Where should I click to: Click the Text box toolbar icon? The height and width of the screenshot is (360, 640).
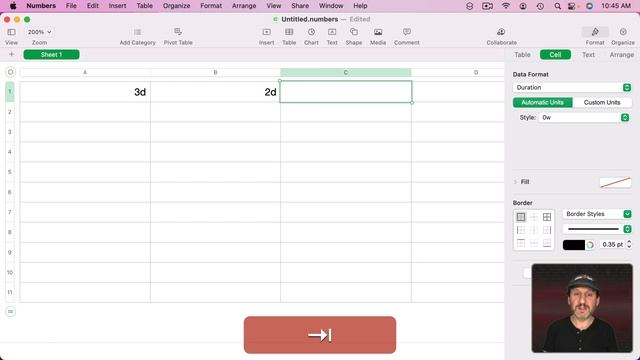click(x=332, y=32)
